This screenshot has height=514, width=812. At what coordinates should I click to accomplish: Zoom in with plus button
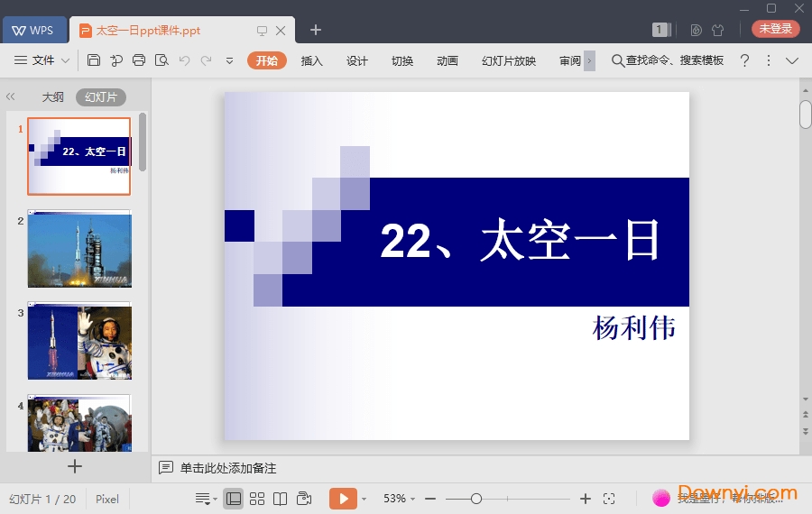tap(586, 499)
